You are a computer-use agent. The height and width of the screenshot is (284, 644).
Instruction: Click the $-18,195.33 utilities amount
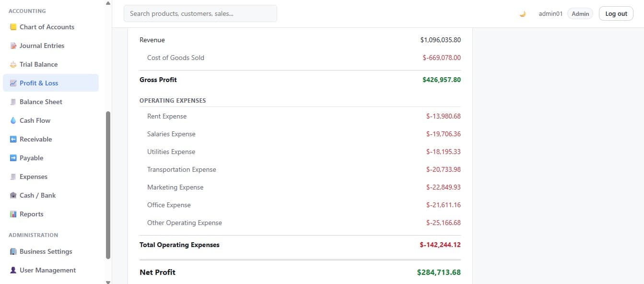click(444, 152)
